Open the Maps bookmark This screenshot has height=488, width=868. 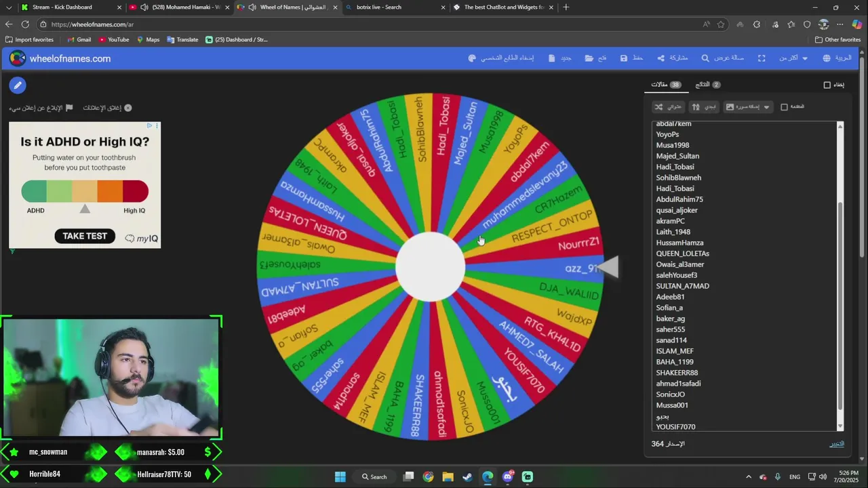coord(148,39)
